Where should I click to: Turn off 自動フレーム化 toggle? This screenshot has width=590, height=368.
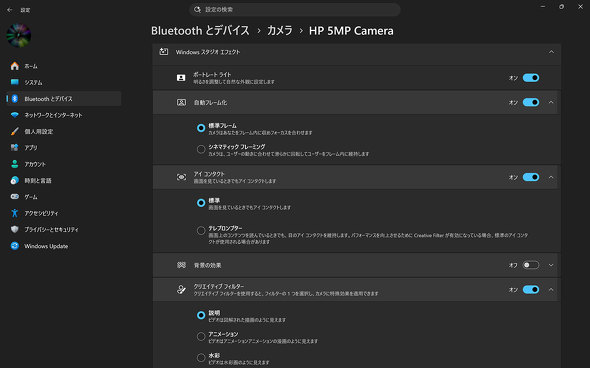click(531, 102)
